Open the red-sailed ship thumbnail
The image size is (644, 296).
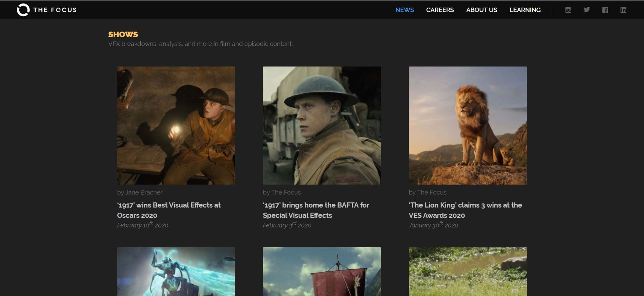(322, 272)
